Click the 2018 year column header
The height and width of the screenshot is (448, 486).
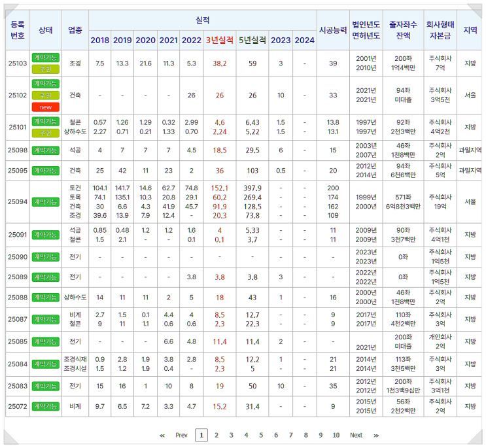coord(100,41)
